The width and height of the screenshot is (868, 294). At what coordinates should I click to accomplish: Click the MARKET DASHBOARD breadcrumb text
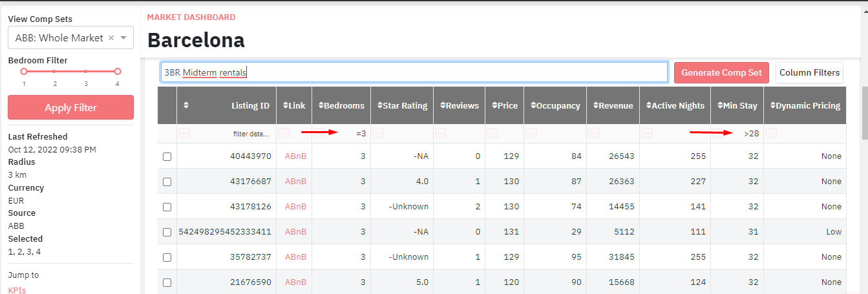pyautogui.click(x=191, y=17)
